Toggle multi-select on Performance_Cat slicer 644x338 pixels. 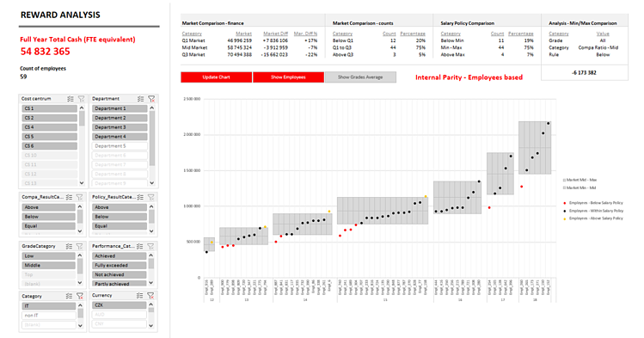point(140,247)
